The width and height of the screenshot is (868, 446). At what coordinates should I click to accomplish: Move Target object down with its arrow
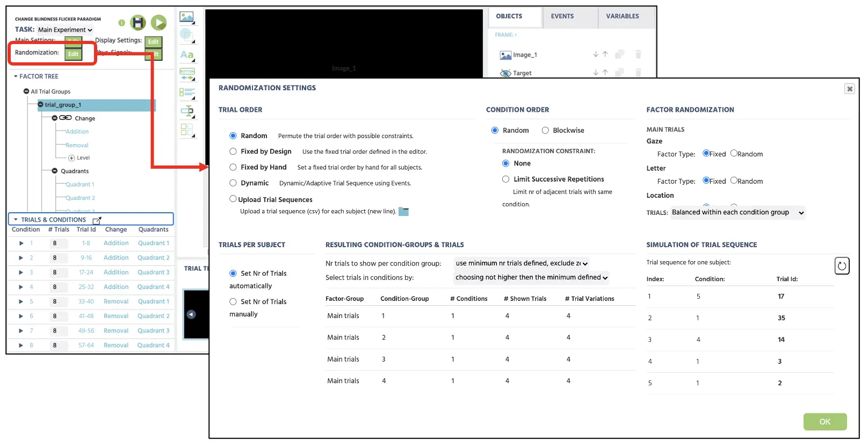596,73
